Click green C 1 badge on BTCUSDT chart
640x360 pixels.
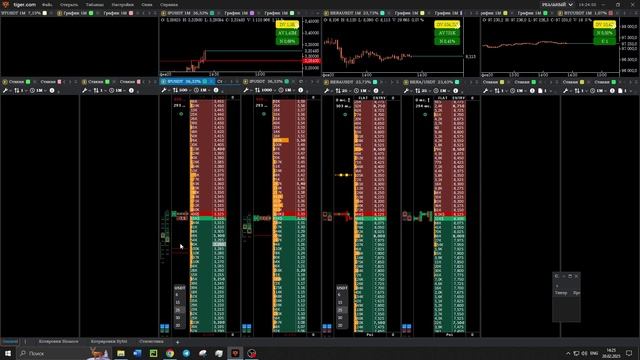(x=604, y=41)
